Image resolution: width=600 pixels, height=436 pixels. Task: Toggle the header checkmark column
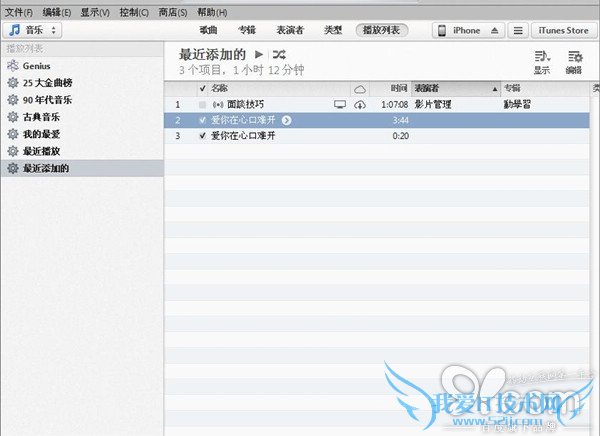(x=202, y=88)
